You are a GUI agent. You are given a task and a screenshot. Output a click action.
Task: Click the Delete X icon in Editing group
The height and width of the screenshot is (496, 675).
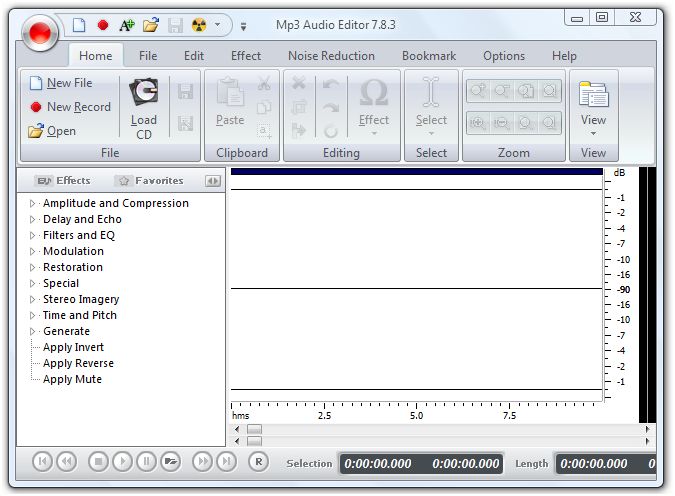point(298,83)
